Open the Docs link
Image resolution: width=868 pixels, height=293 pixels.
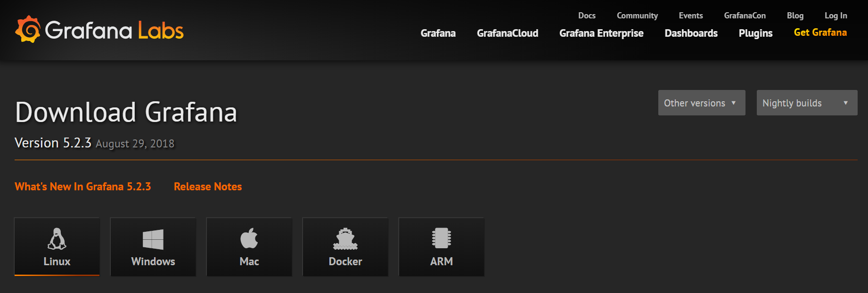(587, 16)
